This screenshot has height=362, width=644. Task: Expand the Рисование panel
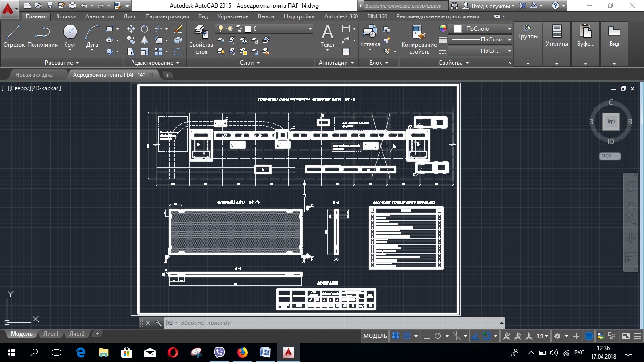62,62
